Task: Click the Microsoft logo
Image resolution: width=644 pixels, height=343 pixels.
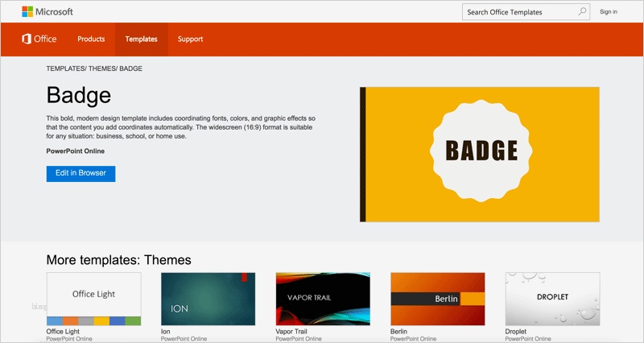Action: pyautogui.click(x=47, y=12)
